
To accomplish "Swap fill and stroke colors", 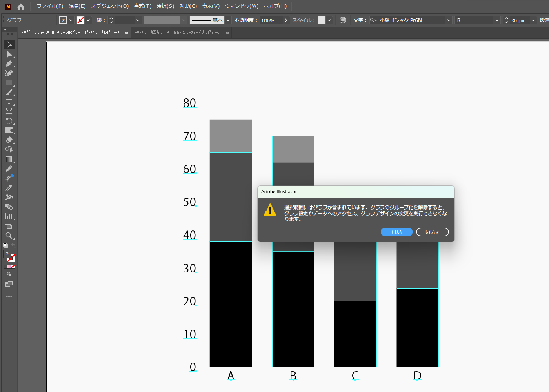I will [x=13, y=245].
